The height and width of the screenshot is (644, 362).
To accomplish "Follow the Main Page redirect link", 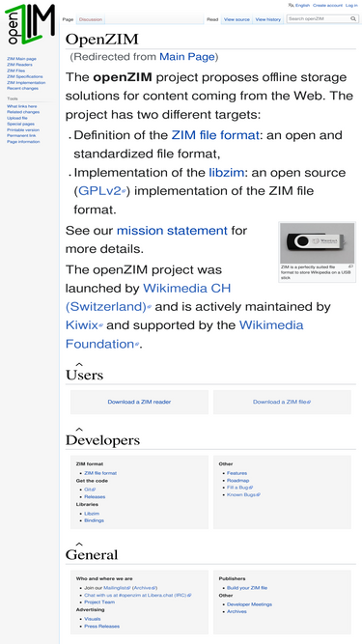I will (187, 57).
